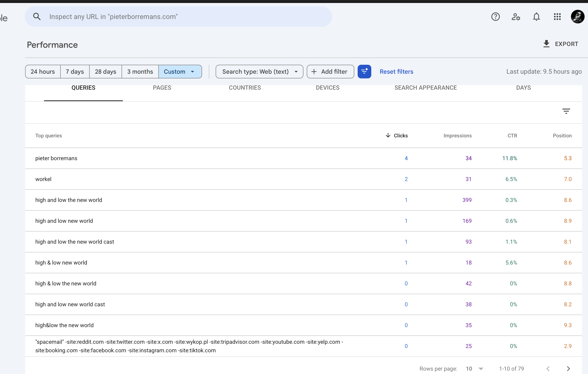Open the Custom date range dropdown

point(180,72)
